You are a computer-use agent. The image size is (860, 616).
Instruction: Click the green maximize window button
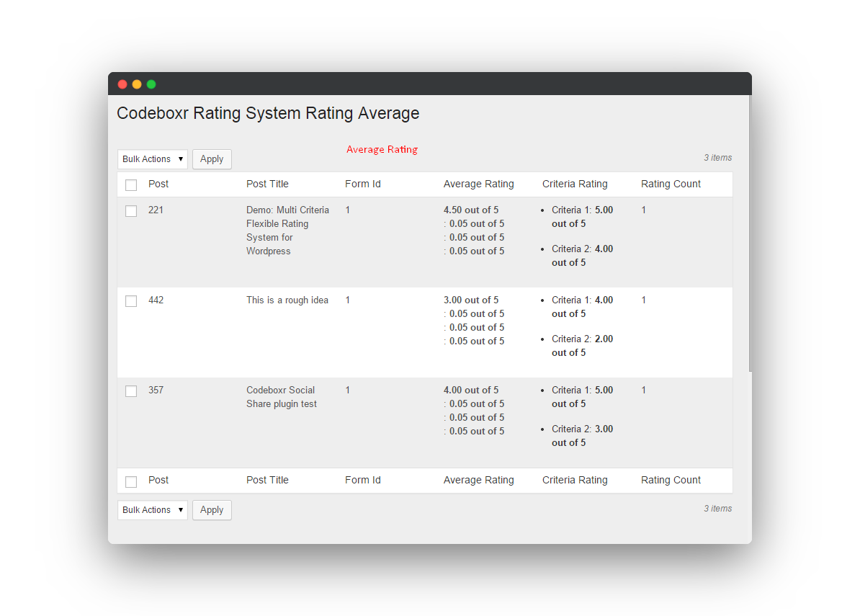[x=151, y=84]
